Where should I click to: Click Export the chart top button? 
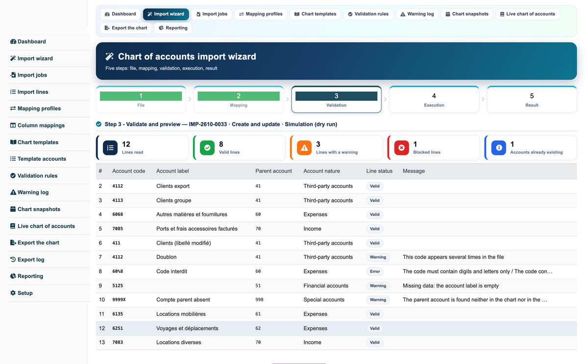click(x=126, y=28)
